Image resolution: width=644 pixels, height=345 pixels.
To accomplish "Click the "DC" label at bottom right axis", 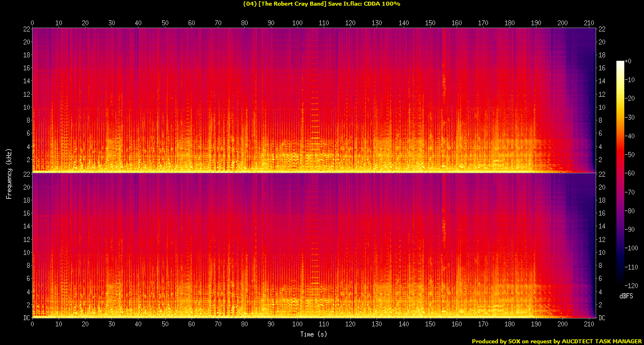I will point(602,318).
